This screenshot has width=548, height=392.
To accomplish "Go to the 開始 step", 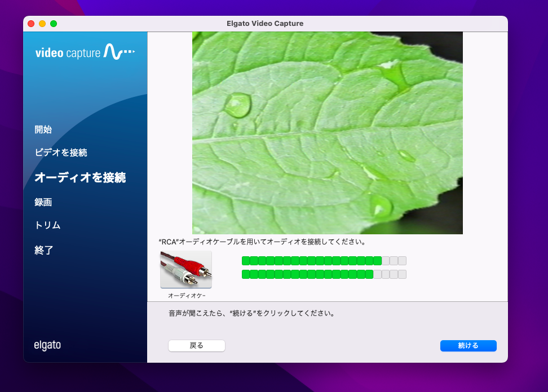I will pos(43,130).
